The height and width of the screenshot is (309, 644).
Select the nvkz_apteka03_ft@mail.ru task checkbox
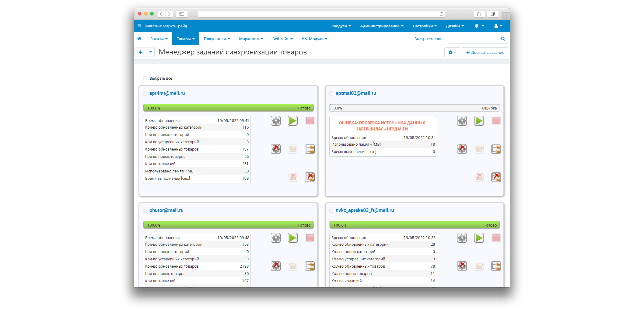331,210
